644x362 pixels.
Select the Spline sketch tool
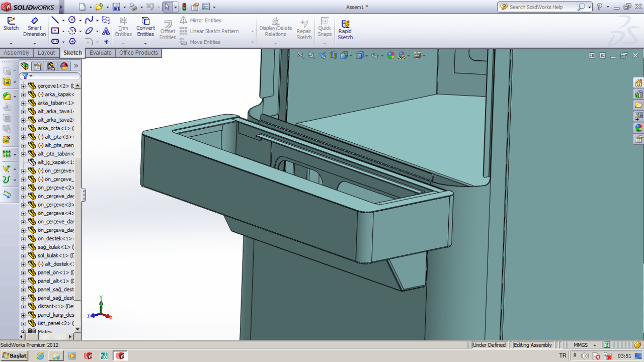tap(89, 20)
